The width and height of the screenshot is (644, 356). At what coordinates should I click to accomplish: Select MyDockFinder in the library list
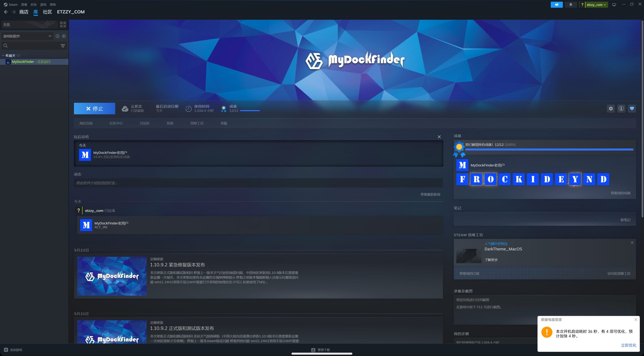(34, 62)
